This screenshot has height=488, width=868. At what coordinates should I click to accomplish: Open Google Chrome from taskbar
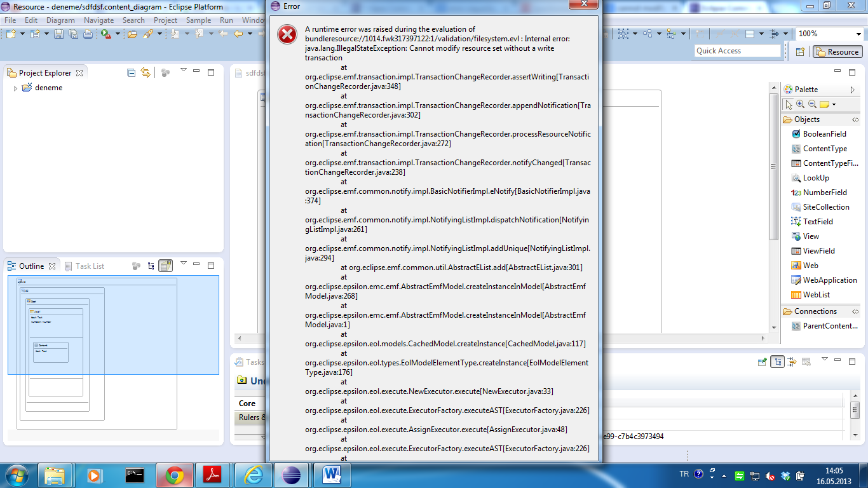pos(175,475)
